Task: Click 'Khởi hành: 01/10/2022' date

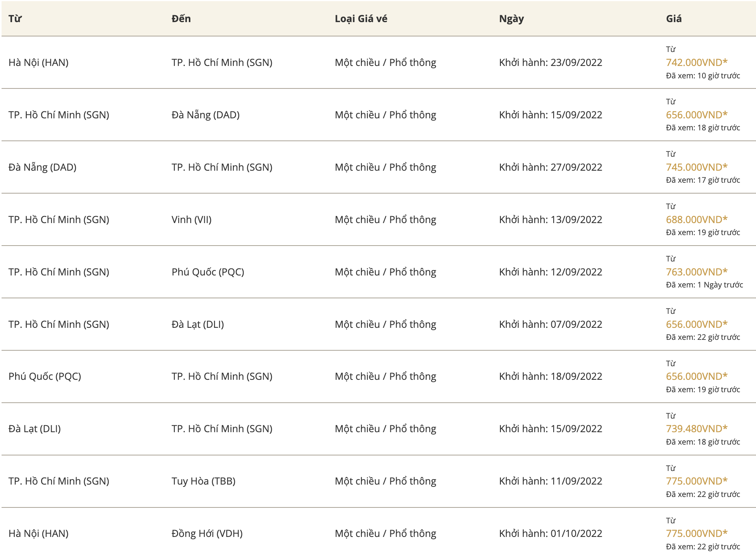Action: pos(551,533)
